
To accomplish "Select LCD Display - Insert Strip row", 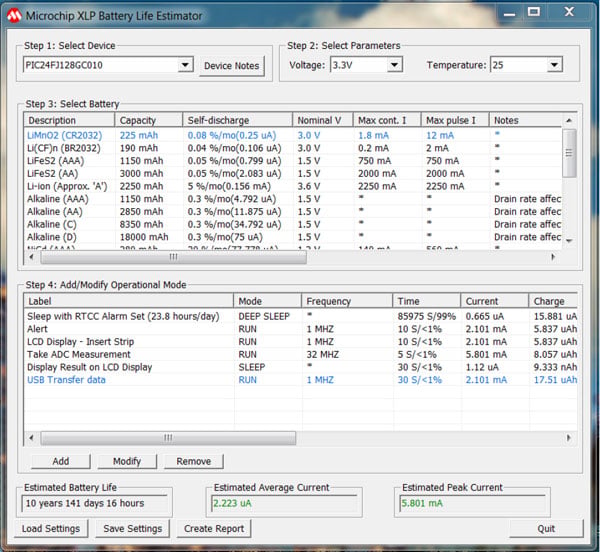I will tap(301, 342).
